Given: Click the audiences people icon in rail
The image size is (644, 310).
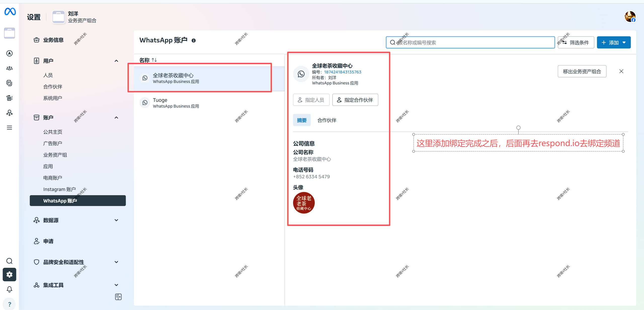Looking at the screenshot, I should point(10,68).
